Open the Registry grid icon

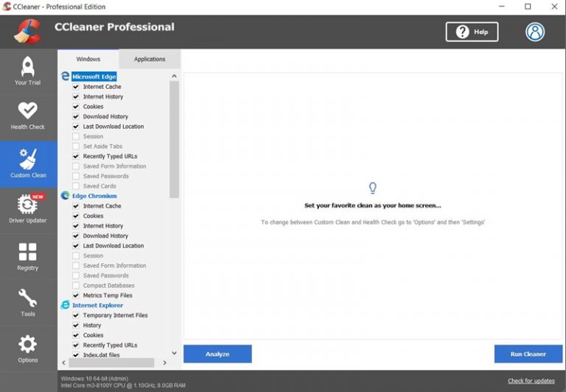[x=28, y=253]
